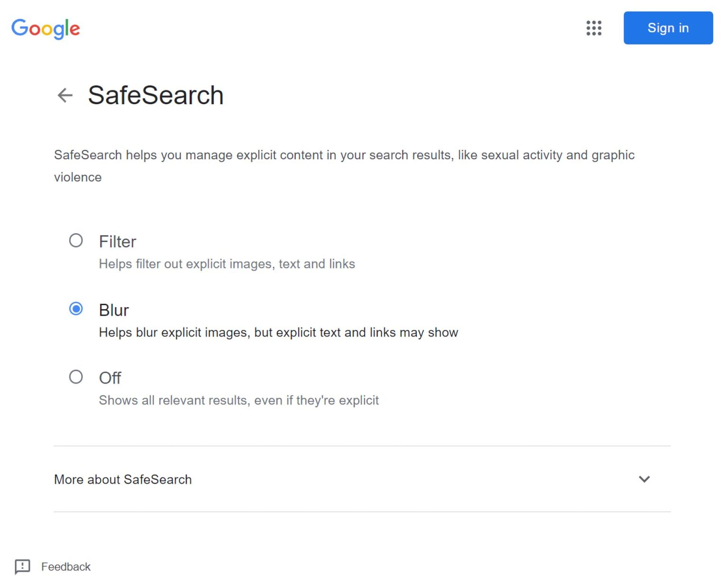
Task: Click "Helps filter out explicit images" description
Action: (x=227, y=264)
